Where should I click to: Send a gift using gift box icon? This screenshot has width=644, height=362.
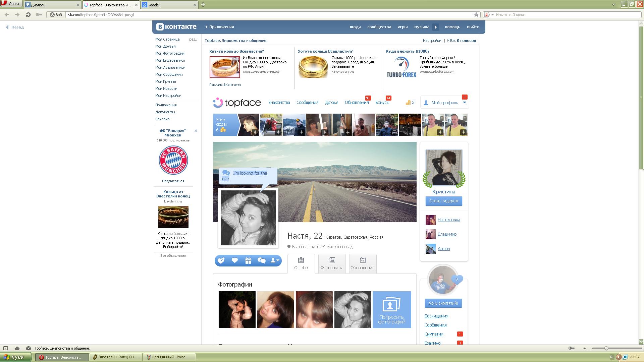coord(248,260)
